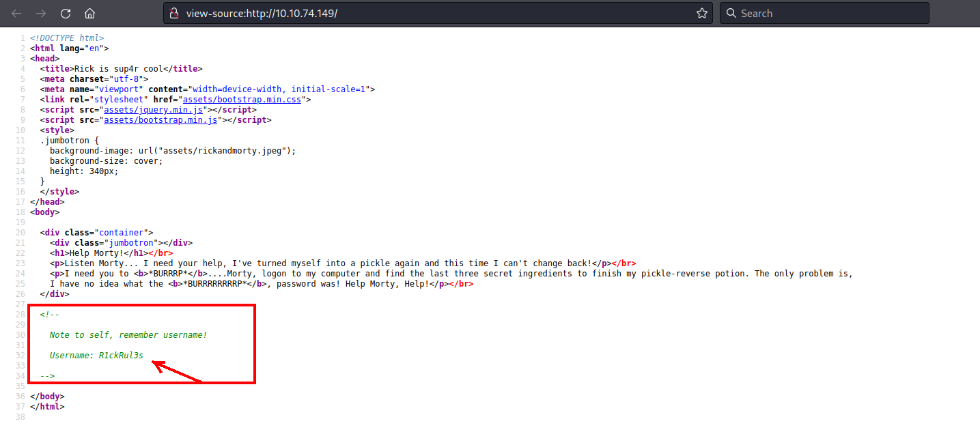Click the rickandmorty.jpeg background-image line
Image resolution: width=980 pixels, height=445 pixels.
coord(173,151)
